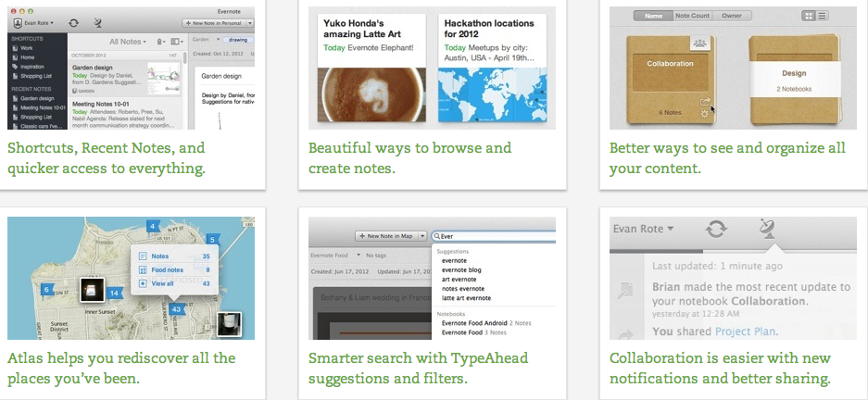Screen dimensions: 868x400
Task: Open the Project Plan link
Action: click(x=745, y=331)
